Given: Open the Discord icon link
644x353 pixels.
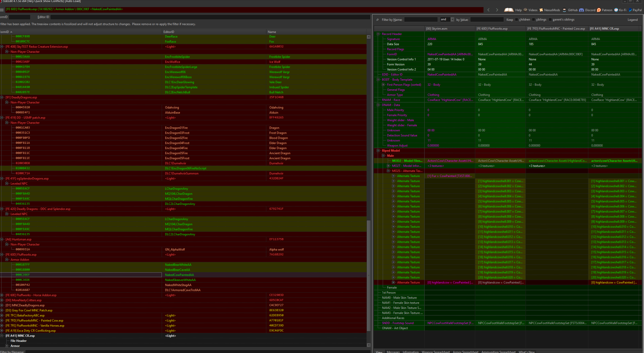Looking at the screenshot, I should coord(582,10).
